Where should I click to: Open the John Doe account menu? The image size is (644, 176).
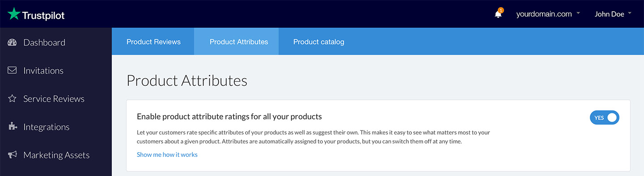(613, 14)
